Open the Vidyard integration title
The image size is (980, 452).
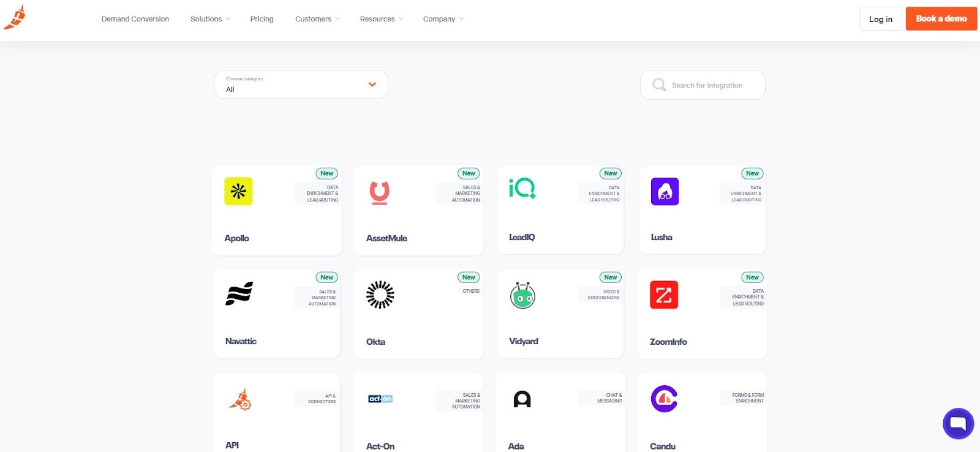[x=524, y=341]
